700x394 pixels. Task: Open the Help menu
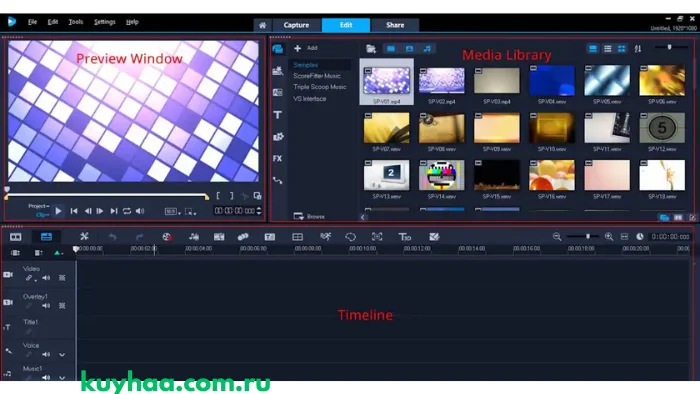click(x=132, y=22)
